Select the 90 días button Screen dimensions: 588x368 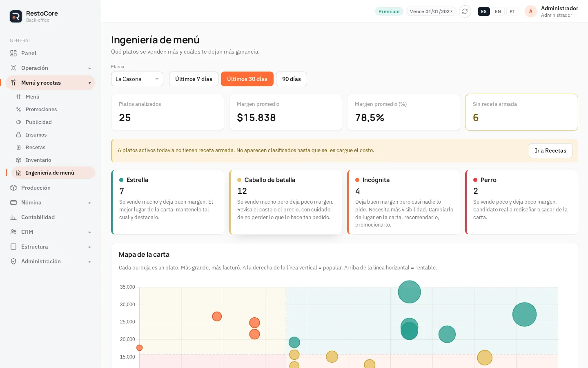coord(292,79)
